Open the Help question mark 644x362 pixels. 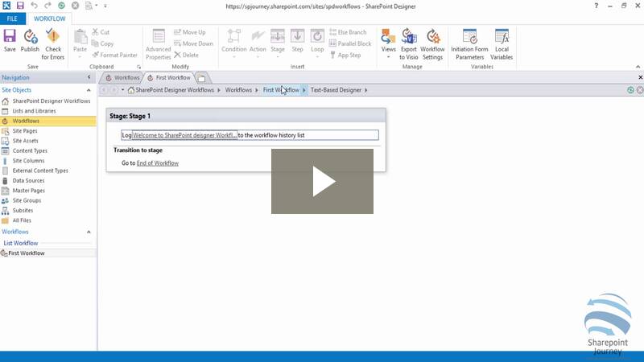pos(597,6)
